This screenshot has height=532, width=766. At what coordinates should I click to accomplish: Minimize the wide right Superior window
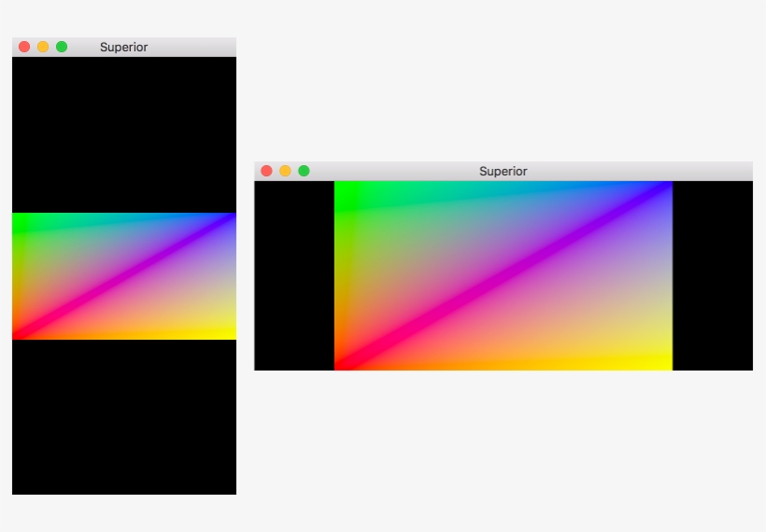coord(285,171)
